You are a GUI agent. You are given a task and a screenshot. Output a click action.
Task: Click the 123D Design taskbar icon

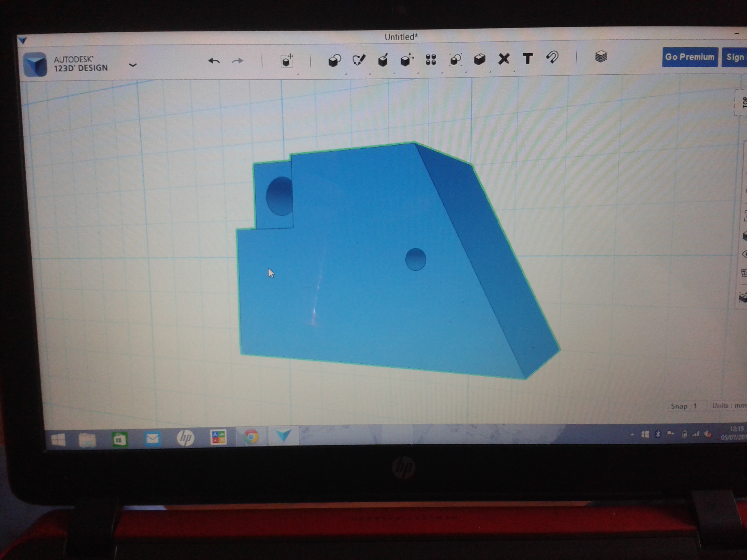tap(283, 435)
